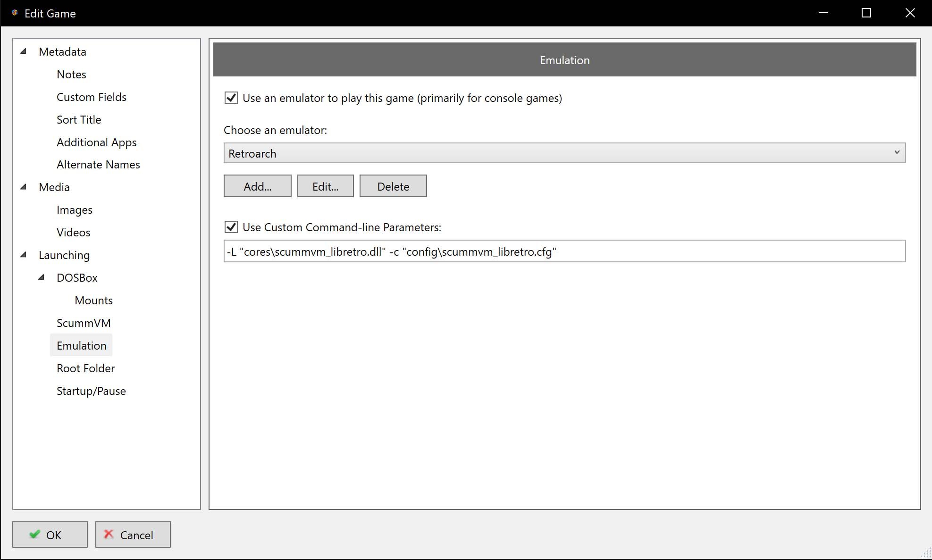The height and width of the screenshot is (560, 932).
Task: Click the window resize grip
Action: click(926, 553)
